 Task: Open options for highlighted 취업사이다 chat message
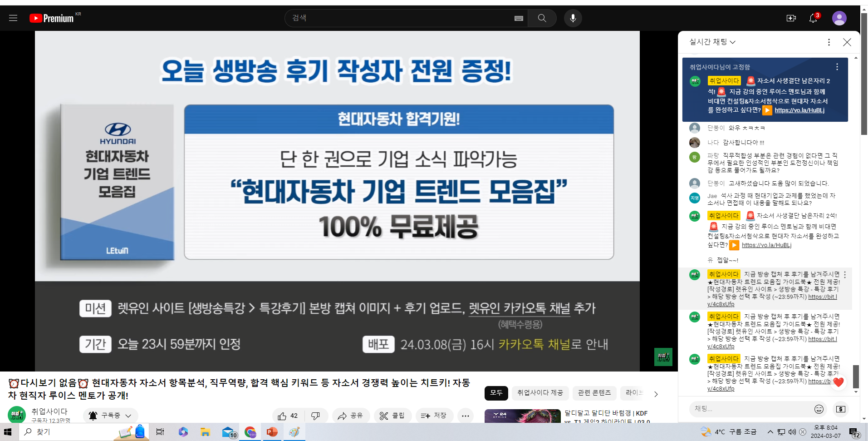tap(845, 275)
